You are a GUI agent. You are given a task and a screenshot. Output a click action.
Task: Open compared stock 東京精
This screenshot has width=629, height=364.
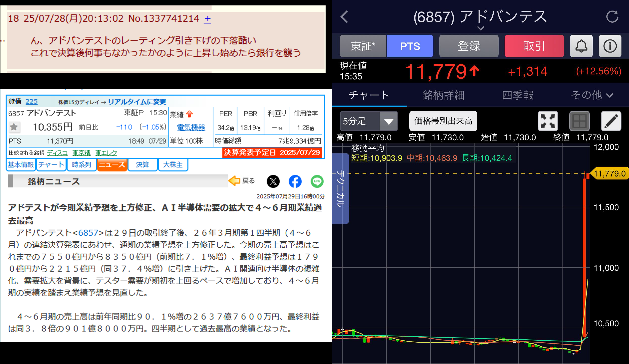click(x=82, y=153)
